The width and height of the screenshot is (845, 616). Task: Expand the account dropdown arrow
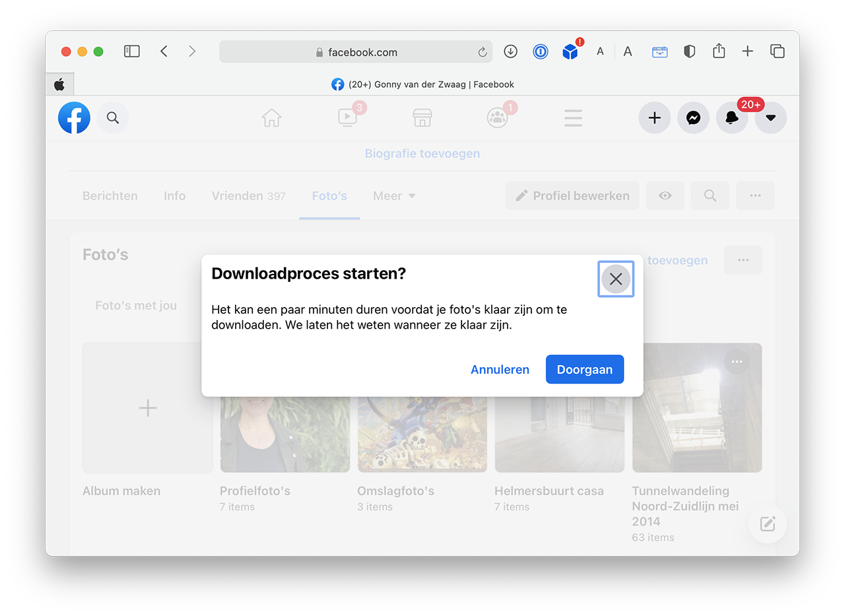click(770, 118)
